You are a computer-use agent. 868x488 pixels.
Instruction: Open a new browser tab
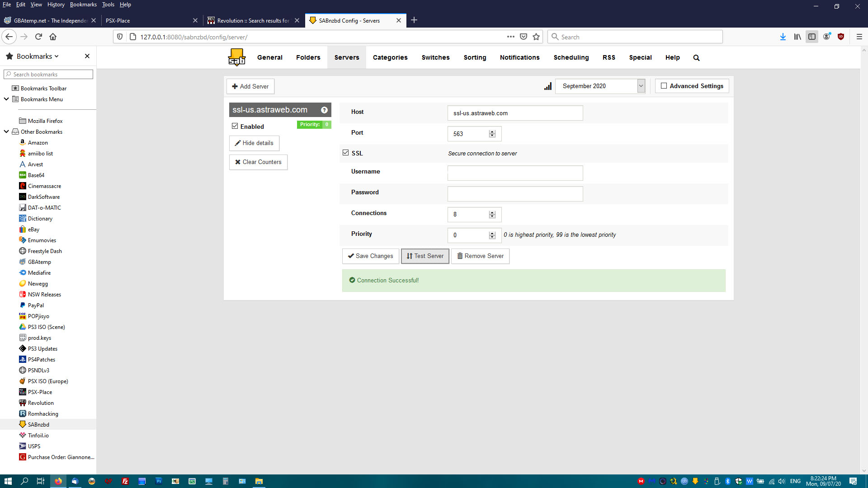coord(414,20)
